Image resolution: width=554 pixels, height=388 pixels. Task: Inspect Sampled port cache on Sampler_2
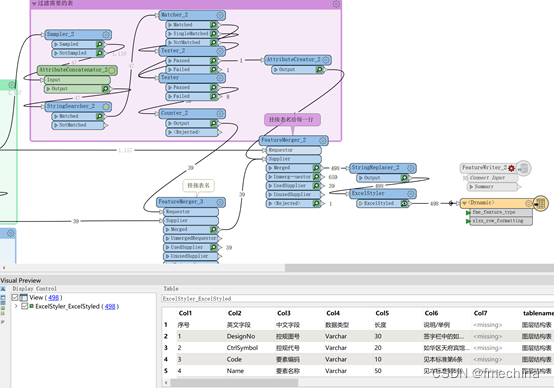[100, 45]
